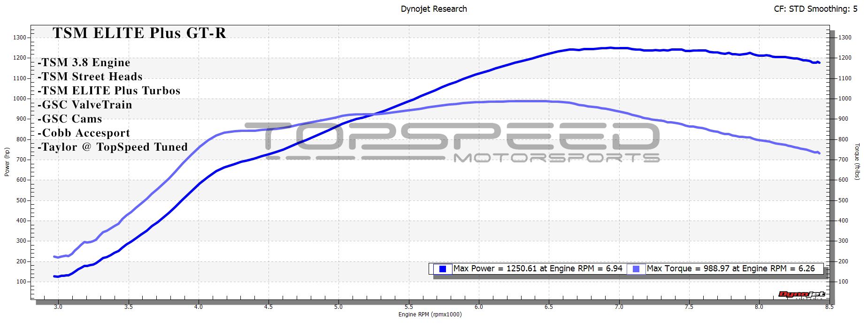
Task: Click the 6.5 tick on the RPM axis
Action: click(x=548, y=307)
